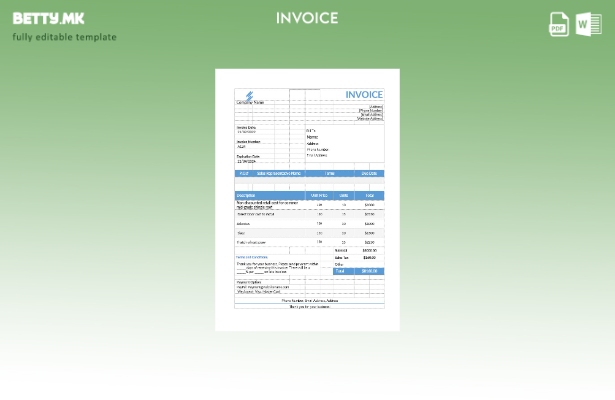
Task: Click the 'fully editable template' tagline
Action: coord(64,37)
